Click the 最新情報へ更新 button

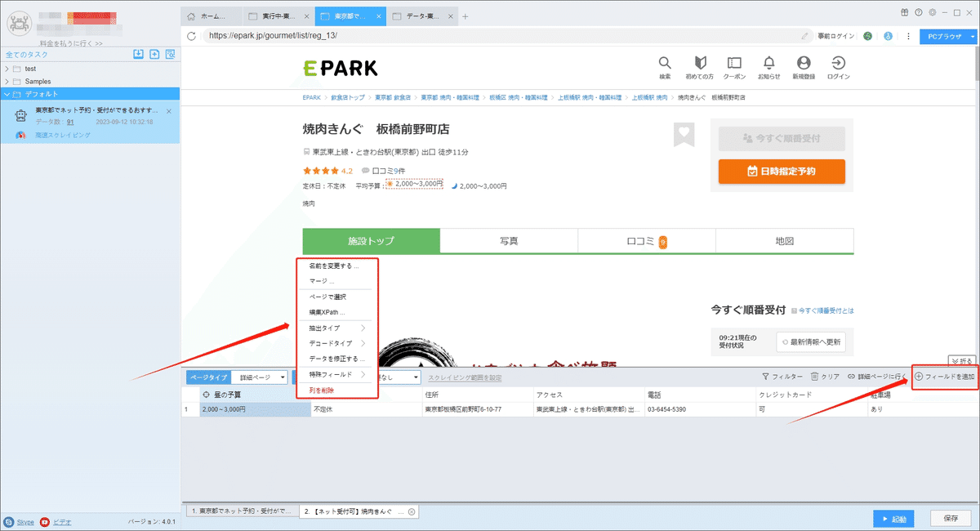pos(809,341)
